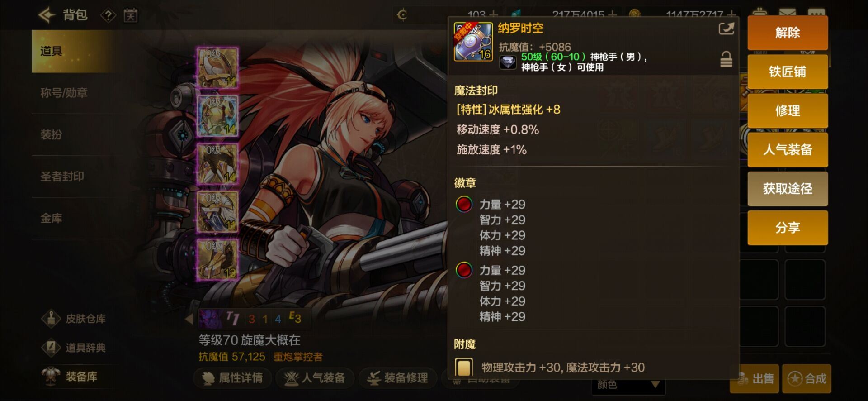
Task: Open the 皮肤仓库 icon entry
Action: pyautogui.click(x=51, y=318)
